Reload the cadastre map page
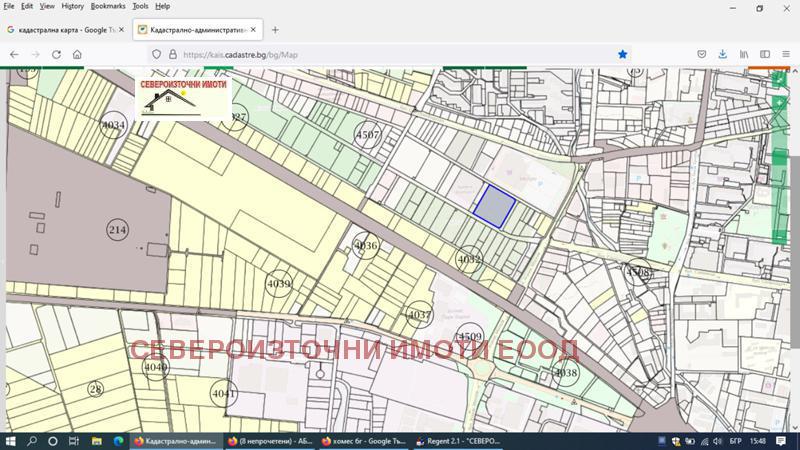 tap(56, 54)
